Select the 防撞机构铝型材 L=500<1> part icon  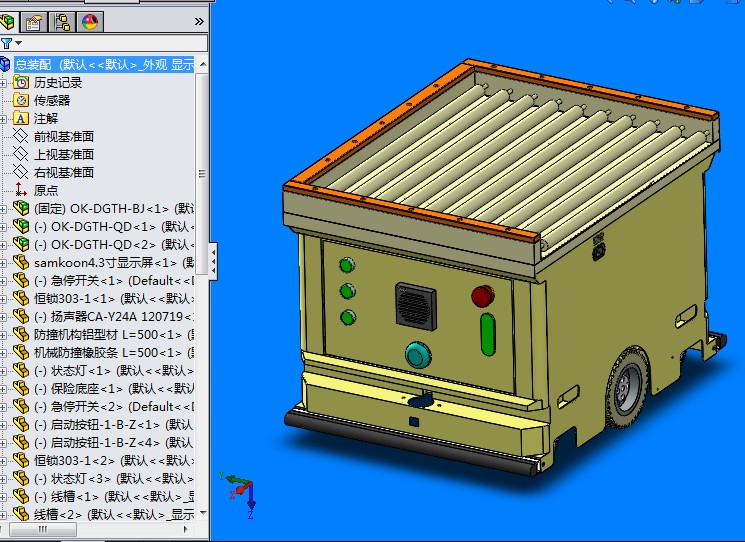21,334
